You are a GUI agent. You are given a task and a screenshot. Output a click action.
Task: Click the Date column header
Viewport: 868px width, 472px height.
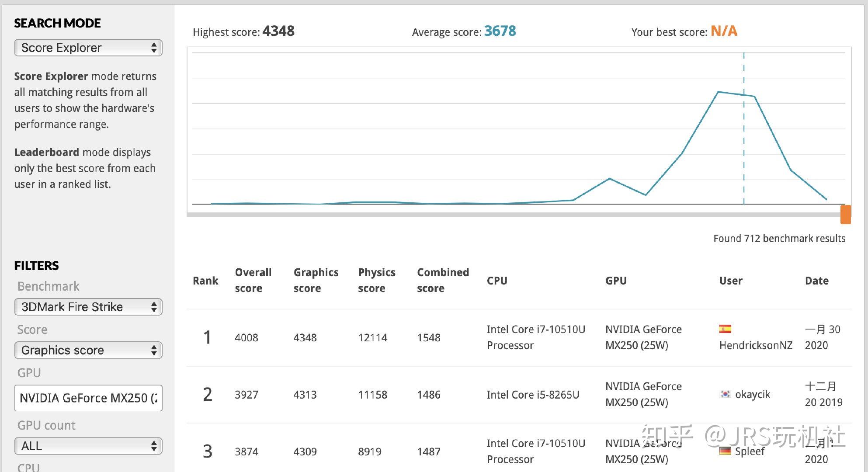(816, 281)
